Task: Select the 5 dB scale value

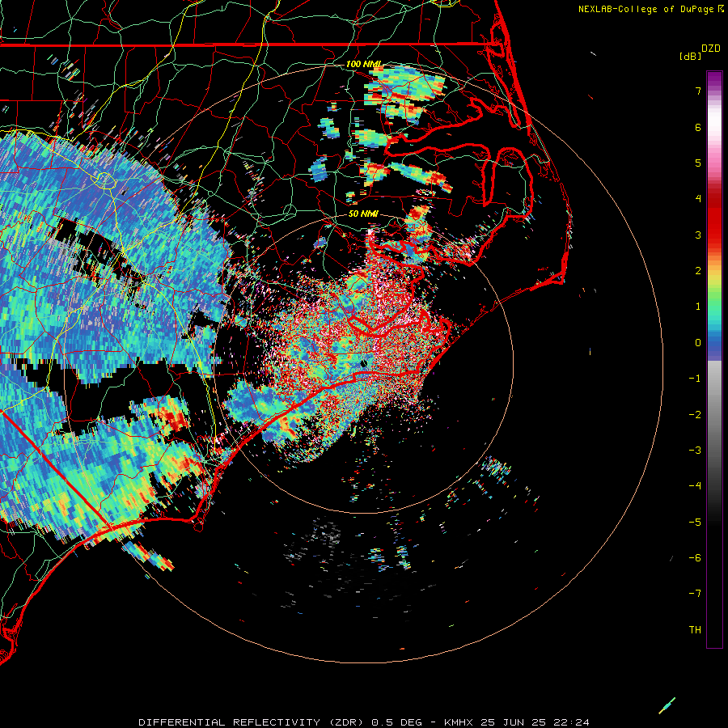Action: pyautogui.click(x=698, y=163)
